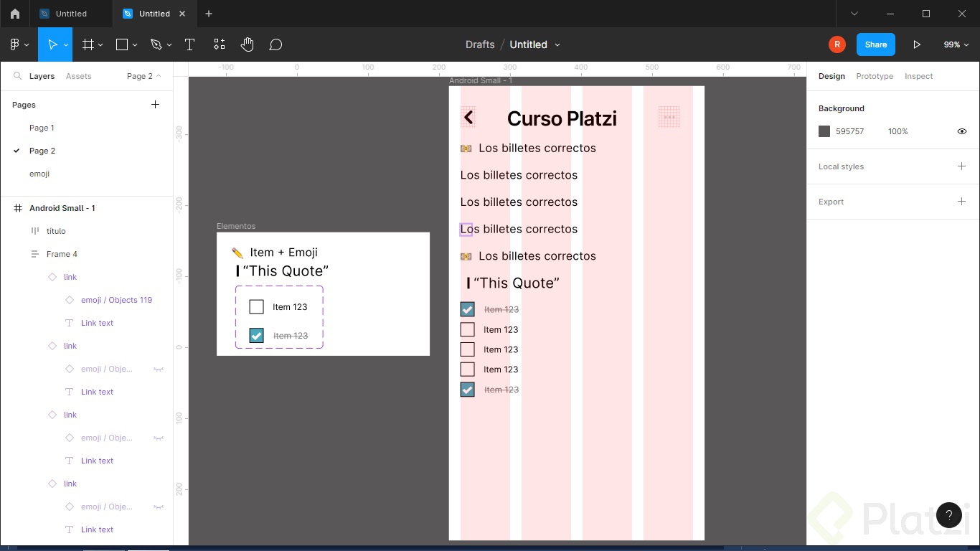Click the pencil emoji in Elementos frame
This screenshot has width=980, height=551.
[237, 253]
